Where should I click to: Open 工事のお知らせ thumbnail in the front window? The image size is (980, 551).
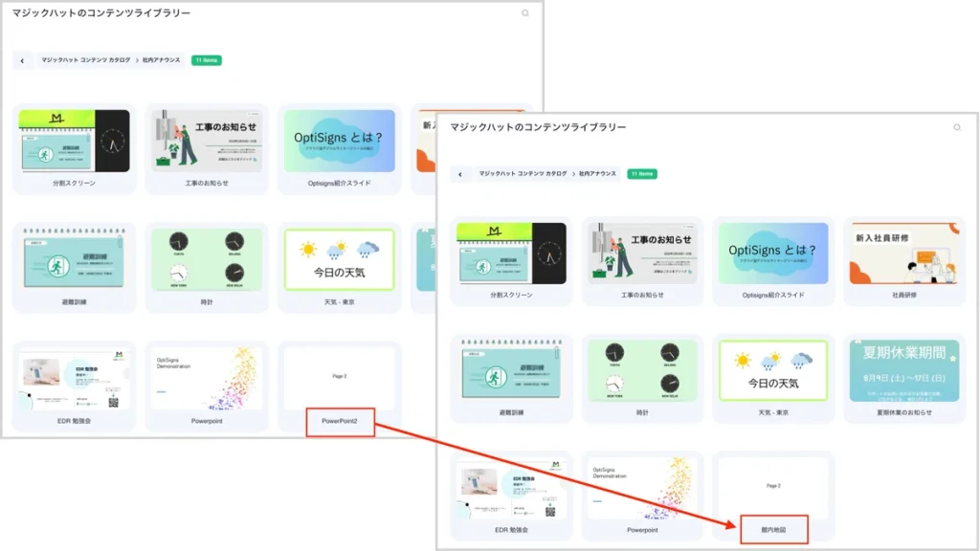[x=641, y=253]
